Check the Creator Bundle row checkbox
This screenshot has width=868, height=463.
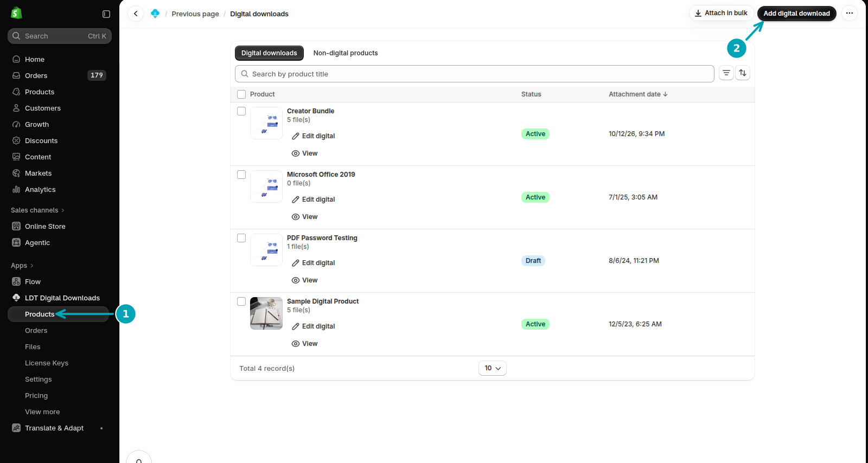click(x=241, y=111)
